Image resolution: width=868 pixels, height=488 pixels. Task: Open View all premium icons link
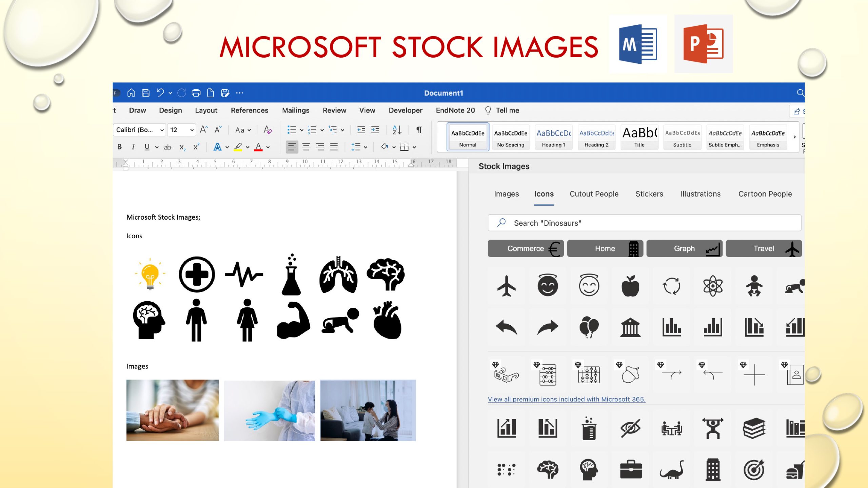[566, 399]
